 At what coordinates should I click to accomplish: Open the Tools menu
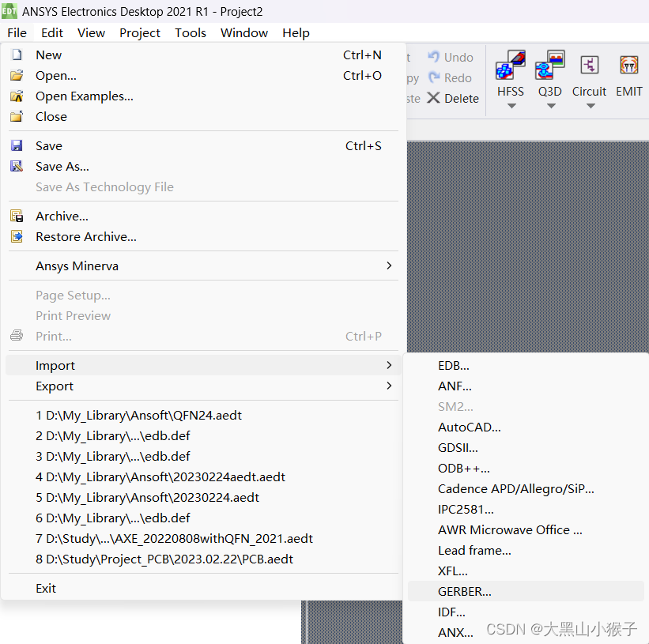[191, 32]
